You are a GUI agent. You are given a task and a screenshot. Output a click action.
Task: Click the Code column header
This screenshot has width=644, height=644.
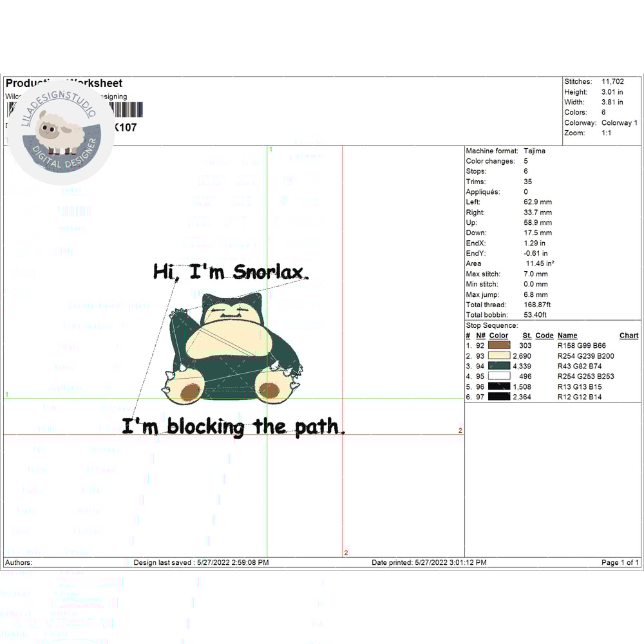pyautogui.click(x=544, y=336)
